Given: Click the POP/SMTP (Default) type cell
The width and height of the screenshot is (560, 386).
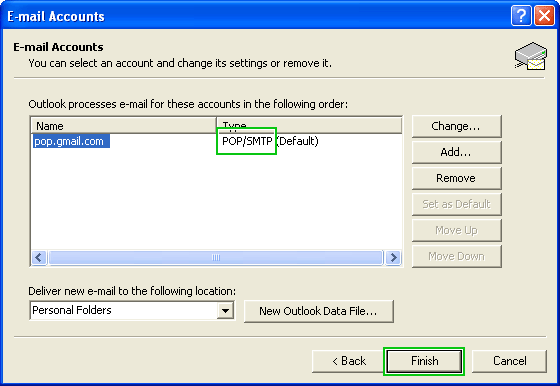Looking at the screenshot, I should [270, 141].
